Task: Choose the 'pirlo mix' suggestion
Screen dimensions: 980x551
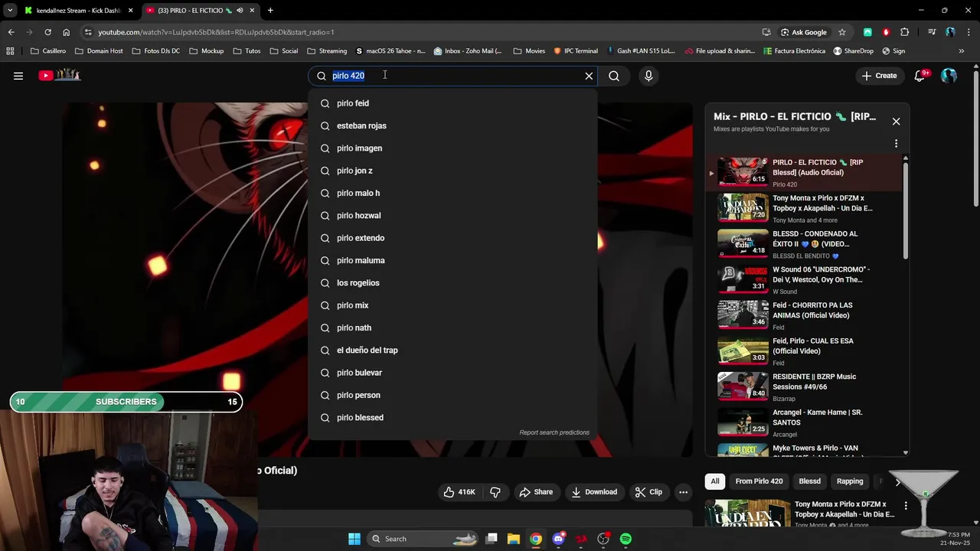Action: click(x=452, y=305)
